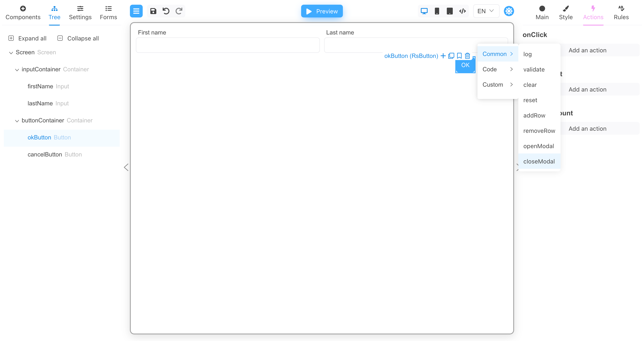Collapse the inputContainer tree node
The height and width of the screenshot is (341, 644).
[x=17, y=70]
